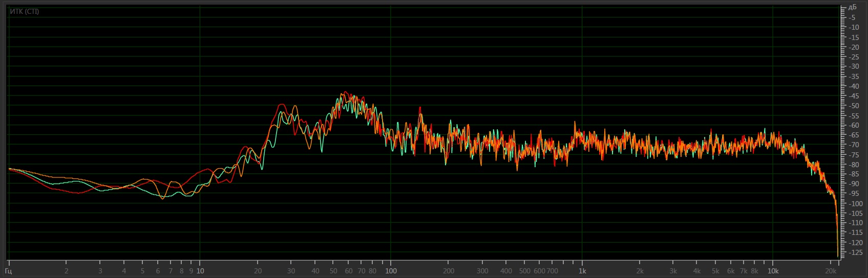Click the "20k" frequency axis label
Screen dimensions: 868x278
point(831,271)
